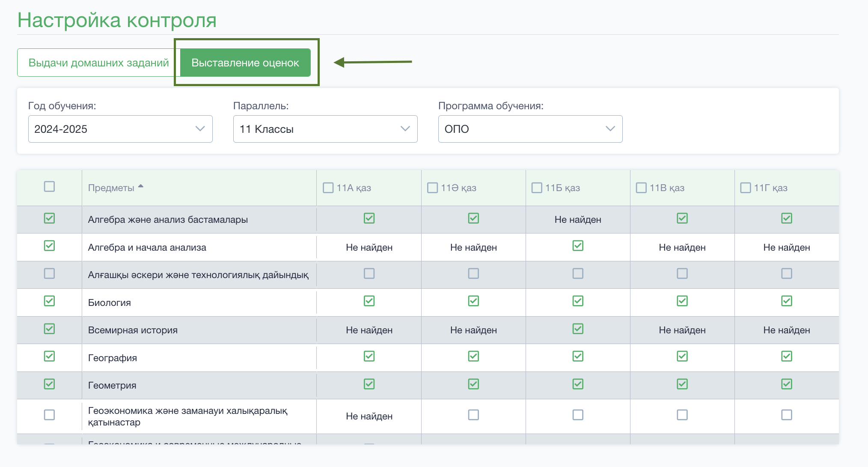This screenshot has height=467, width=868.
Task: Uncheck География for class 11Б қаз
Action: [x=578, y=356]
